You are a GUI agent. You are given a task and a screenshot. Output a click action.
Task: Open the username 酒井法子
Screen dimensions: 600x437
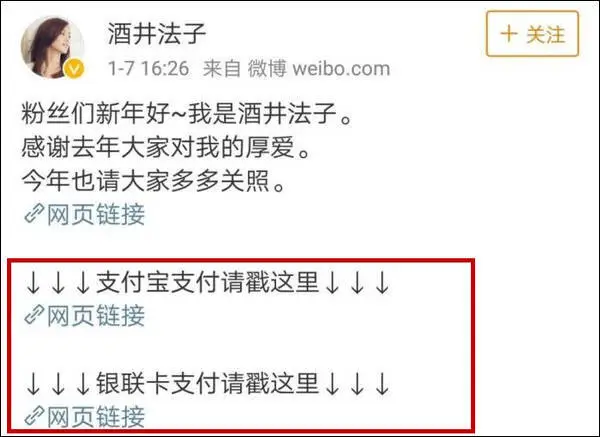coord(157,33)
